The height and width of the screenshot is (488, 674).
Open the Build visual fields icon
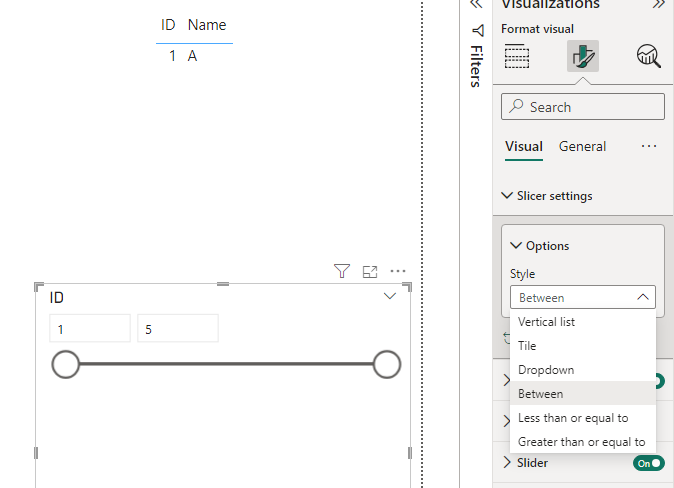click(x=517, y=56)
